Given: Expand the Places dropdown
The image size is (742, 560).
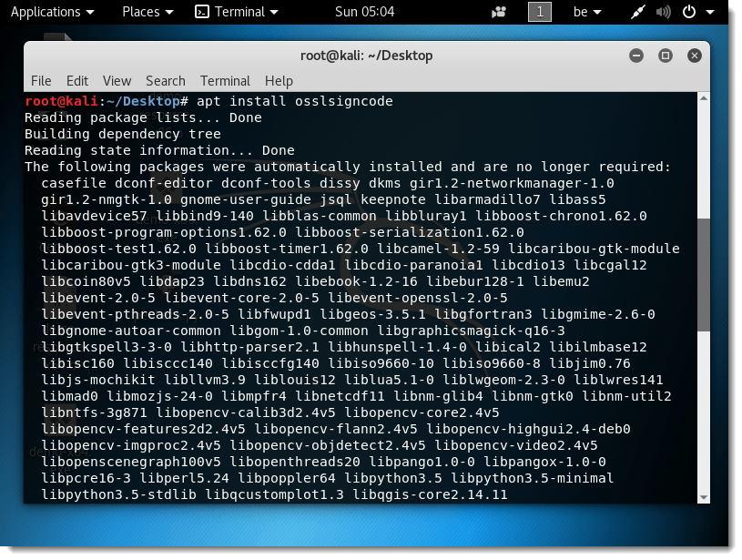Looking at the screenshot, I should pyautogui.click(x=147, y=12).
